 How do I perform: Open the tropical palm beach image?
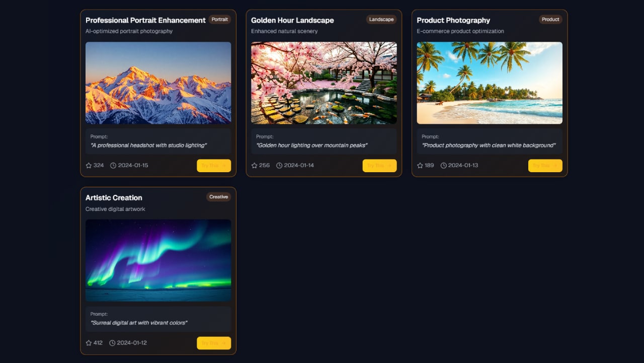click(490, 83)
